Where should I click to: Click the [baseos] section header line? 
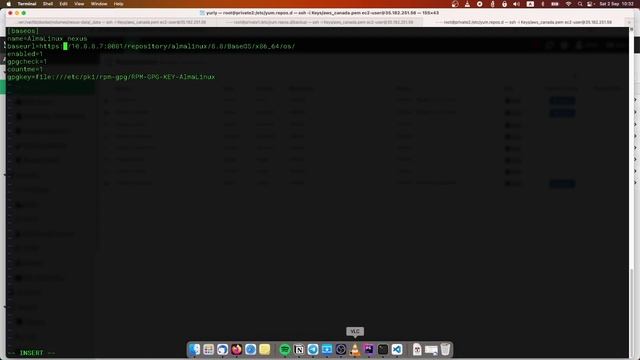point(23,31)
